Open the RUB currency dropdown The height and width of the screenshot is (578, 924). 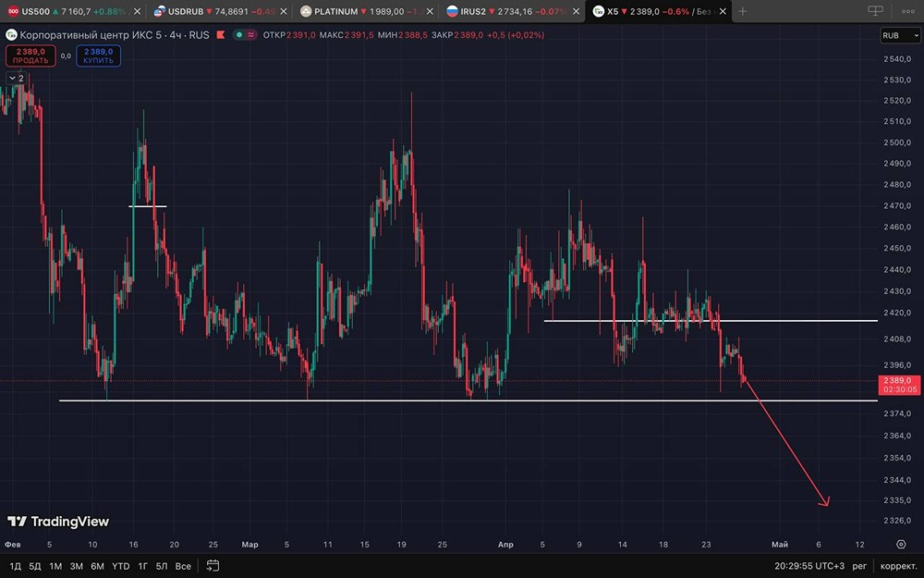point(900,35)
